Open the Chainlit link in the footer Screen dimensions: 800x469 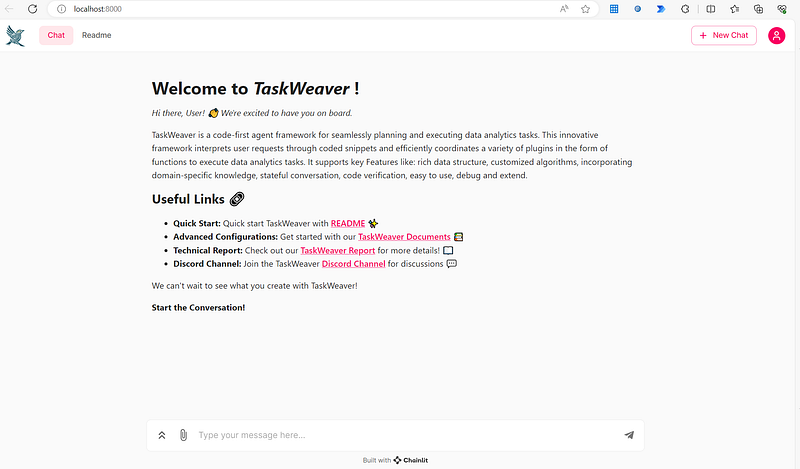411,460
